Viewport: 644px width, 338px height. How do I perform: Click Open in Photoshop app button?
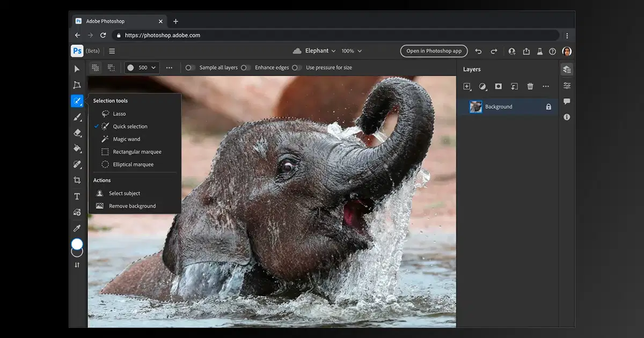click(x=434, y=51)
